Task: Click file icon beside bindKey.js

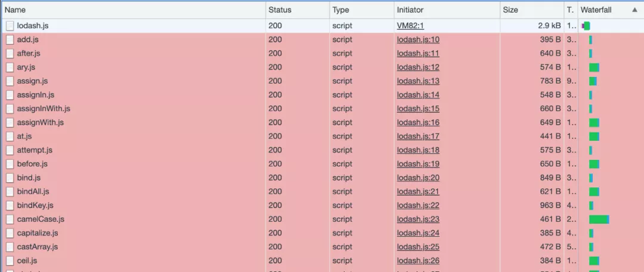Action: pyautogui.click(x=10, y=205)
